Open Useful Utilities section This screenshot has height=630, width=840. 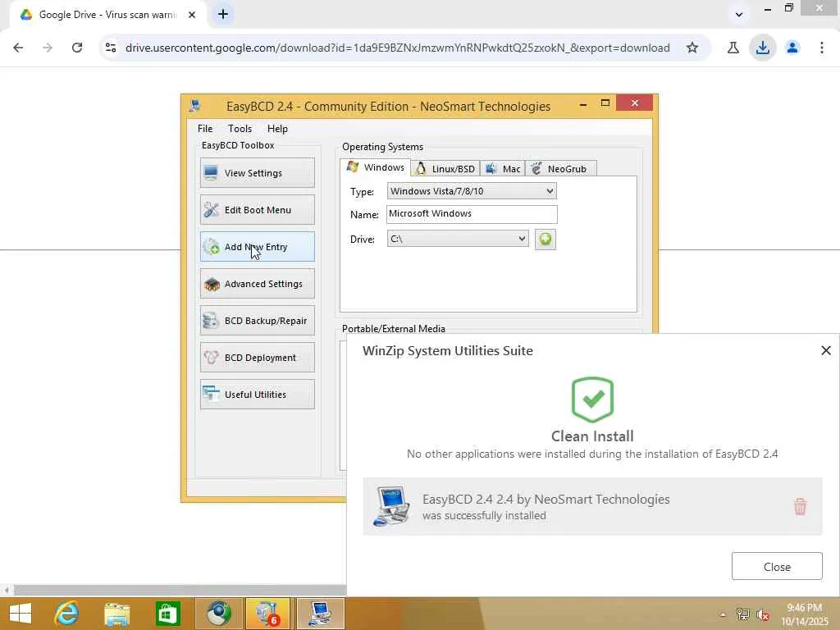257,395
